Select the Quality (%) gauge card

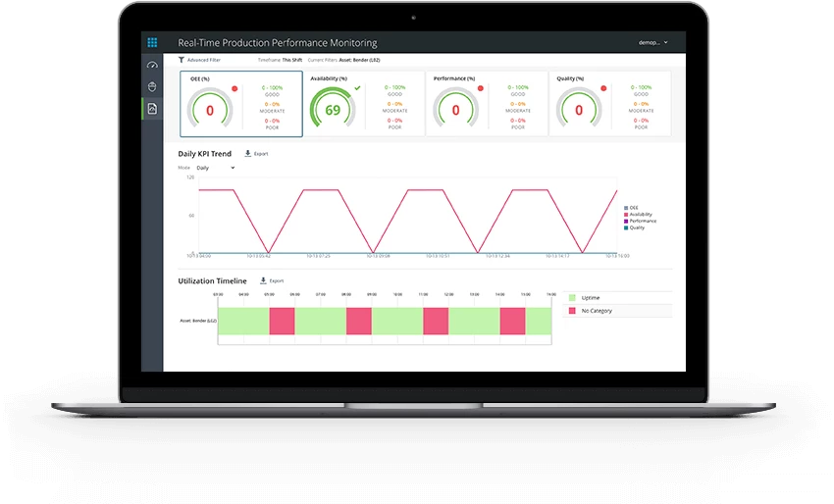tap(610, 104)
